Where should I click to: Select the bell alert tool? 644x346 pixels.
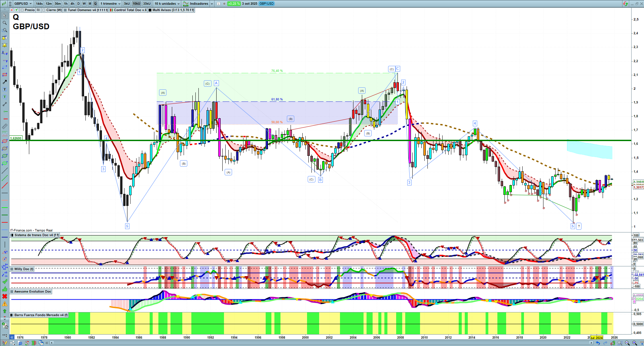(x=5, y=45)
